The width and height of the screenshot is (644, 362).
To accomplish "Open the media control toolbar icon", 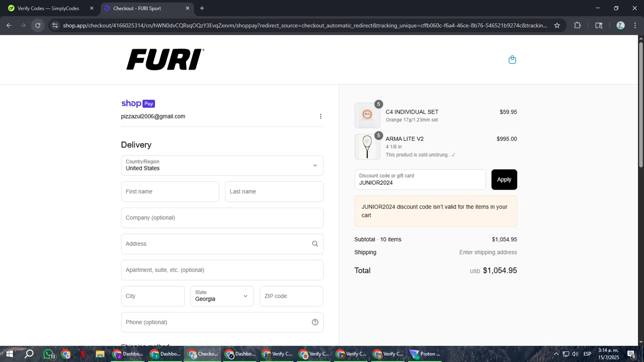I will click(599, 25).
